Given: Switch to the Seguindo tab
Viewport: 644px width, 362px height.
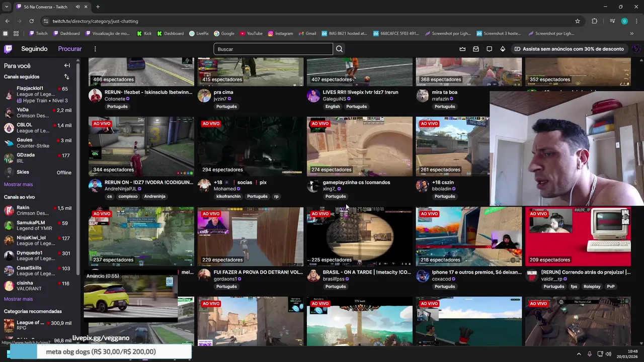Looking at the screenshot, I should point(34,49).
